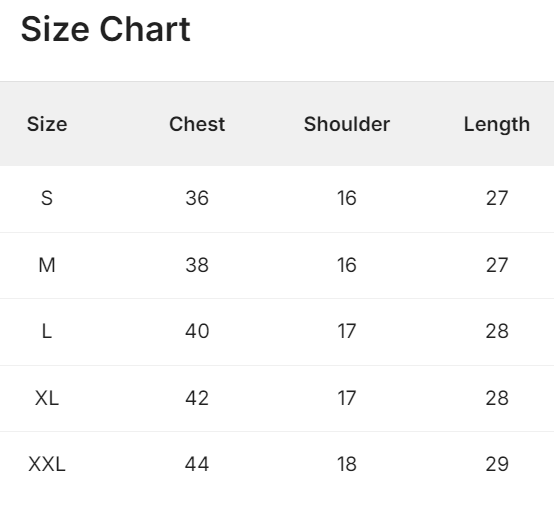Click the XXL size row label
554x506 pixels.
click(x=47, y=464)
